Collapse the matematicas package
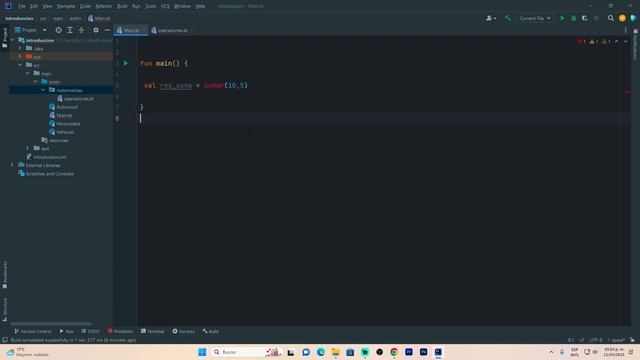Screen dimensions: 640x360 pyautogui.click(x=43, y=90)
